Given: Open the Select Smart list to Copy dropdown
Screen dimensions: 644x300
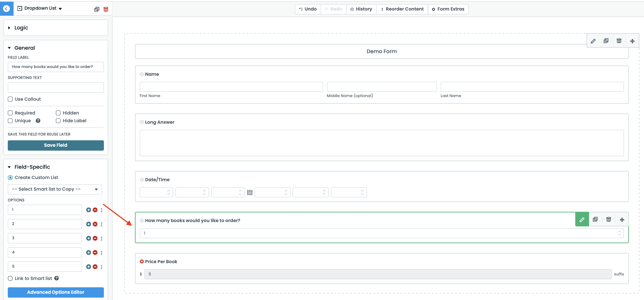Looking at the screenshot, I should pos(55,189).
